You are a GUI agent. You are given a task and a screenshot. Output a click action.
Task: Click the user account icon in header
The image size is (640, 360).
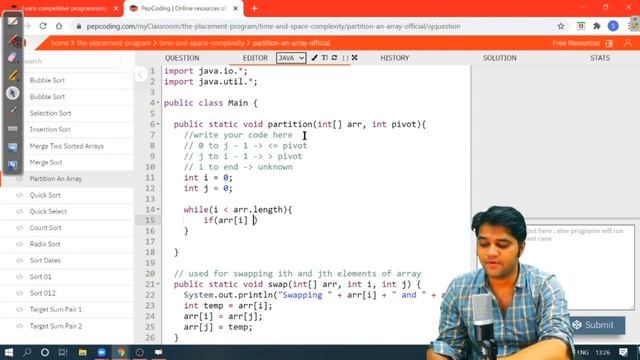(x=628, y=43)
